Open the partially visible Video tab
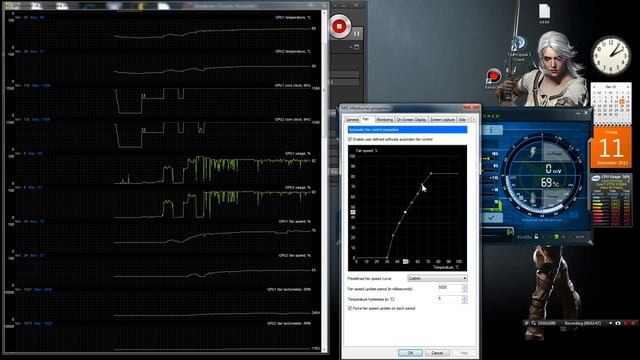The image size is (640, 360). (x=462, y=120)
